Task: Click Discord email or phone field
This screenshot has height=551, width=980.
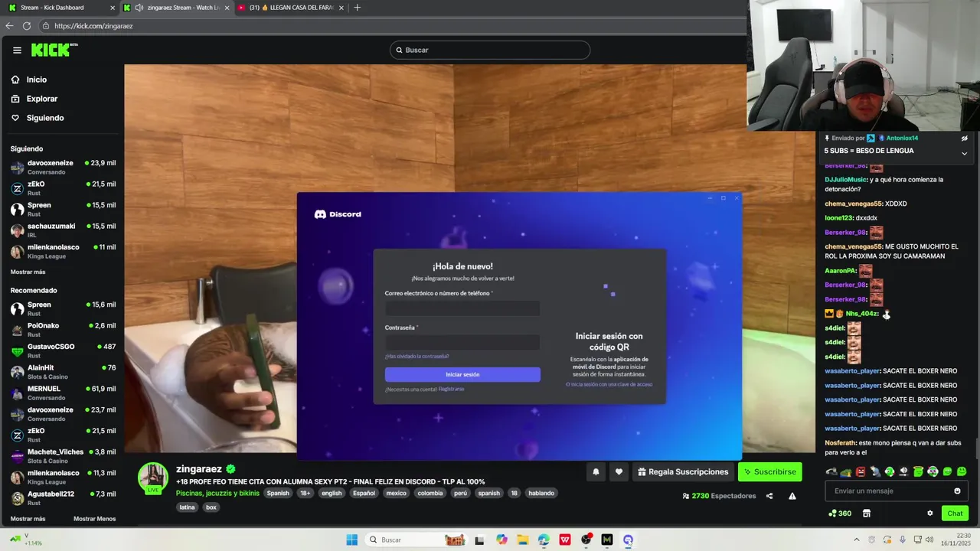Action: [462, 308]
